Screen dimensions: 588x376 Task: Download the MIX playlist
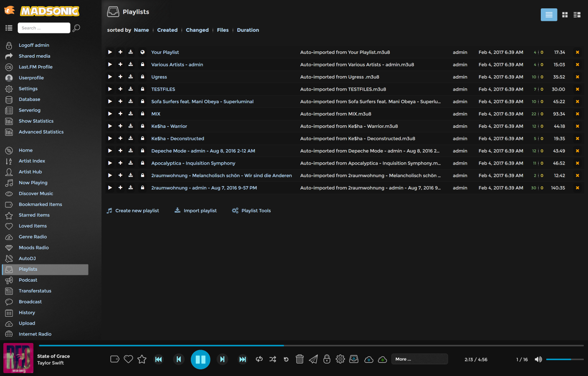(131, 114)
